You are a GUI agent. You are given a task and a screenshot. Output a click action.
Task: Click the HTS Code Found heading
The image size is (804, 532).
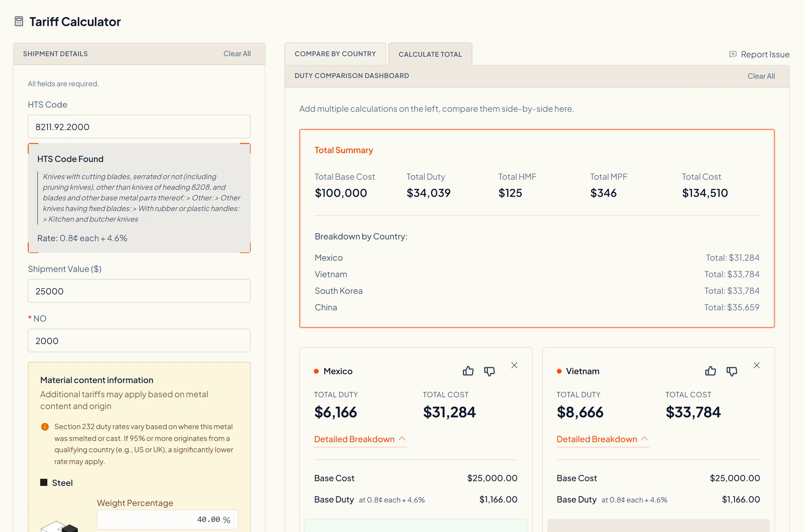pyautogui.click(x=70, y=159)
